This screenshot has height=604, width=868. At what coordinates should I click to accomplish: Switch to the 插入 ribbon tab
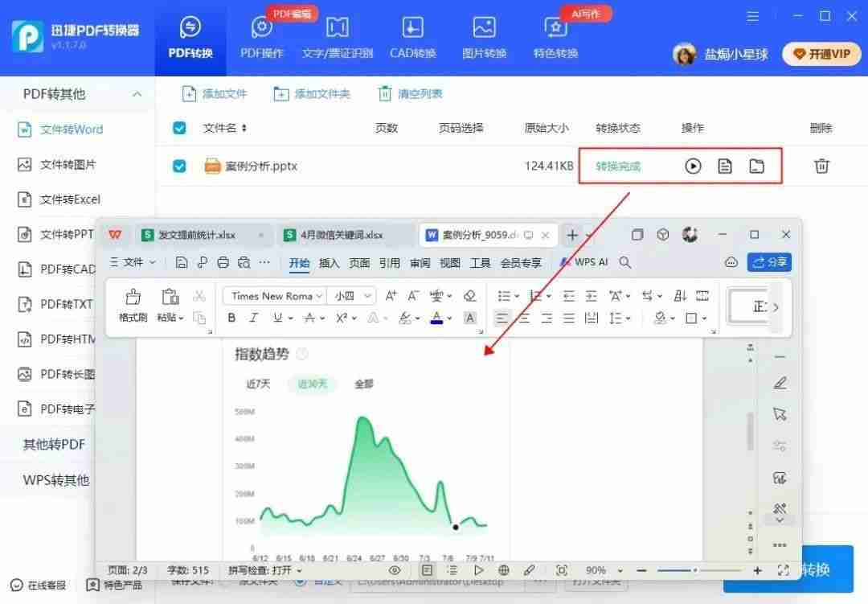(330, 262)
